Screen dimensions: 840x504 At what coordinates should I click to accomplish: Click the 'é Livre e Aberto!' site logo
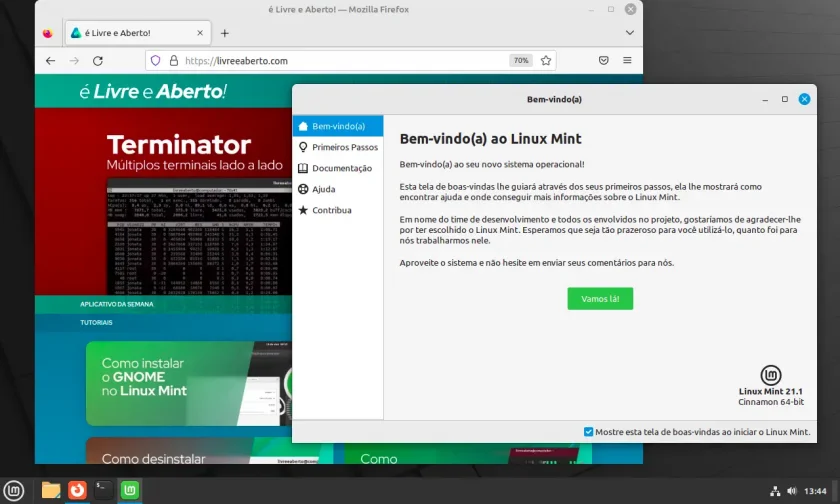coord(153,91)
